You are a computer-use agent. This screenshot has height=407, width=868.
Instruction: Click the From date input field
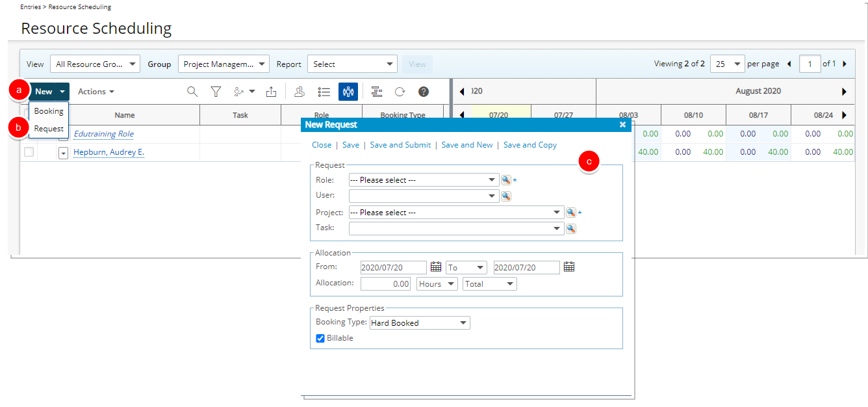click(394, 268)
